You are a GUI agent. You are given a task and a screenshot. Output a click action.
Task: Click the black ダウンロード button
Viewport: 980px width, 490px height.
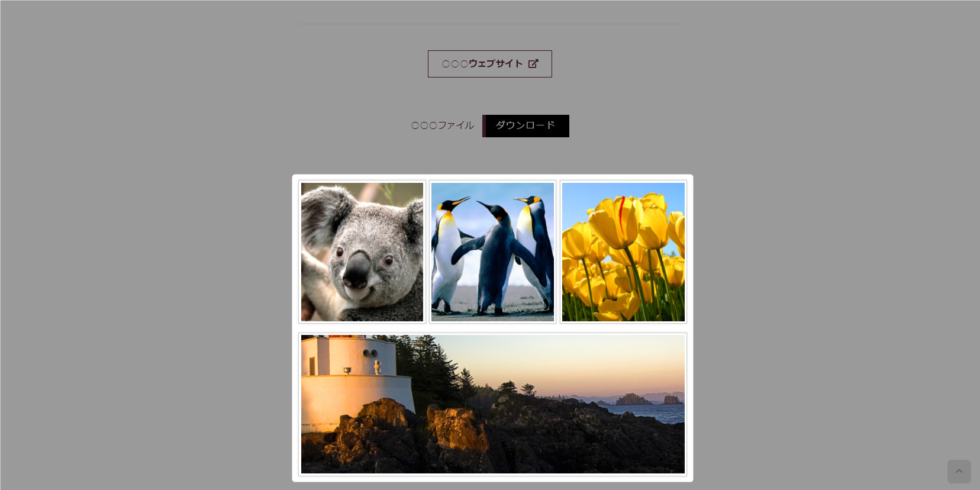click(x=526, y=126)
